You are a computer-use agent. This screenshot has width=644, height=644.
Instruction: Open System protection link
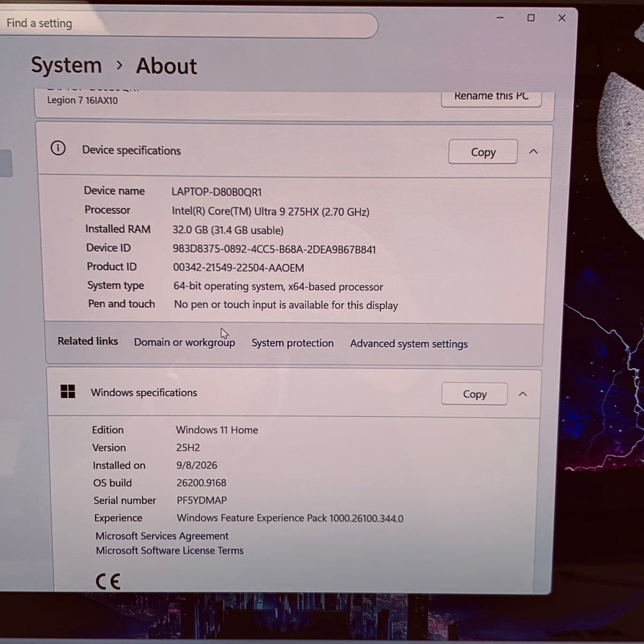click(292, 343)
